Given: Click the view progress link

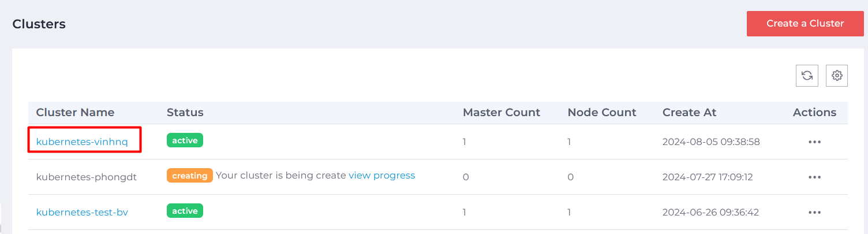Looking at the screenshot, I should pos(382,175).
